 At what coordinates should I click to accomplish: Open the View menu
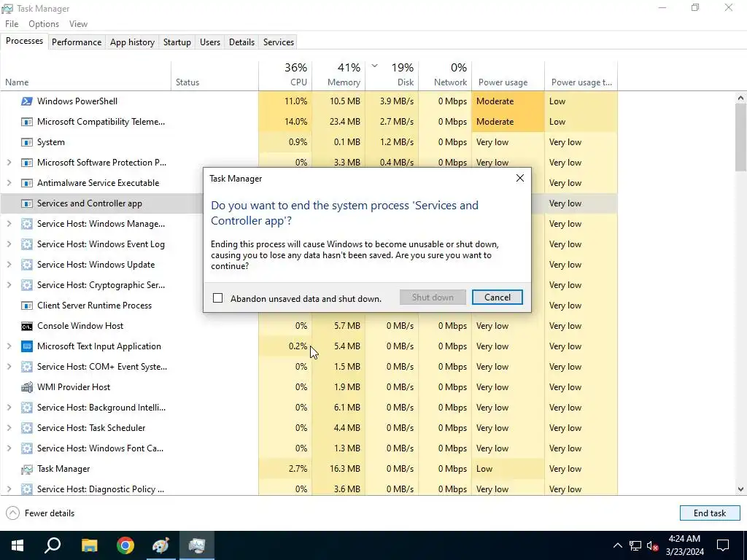tap(78, 24)
